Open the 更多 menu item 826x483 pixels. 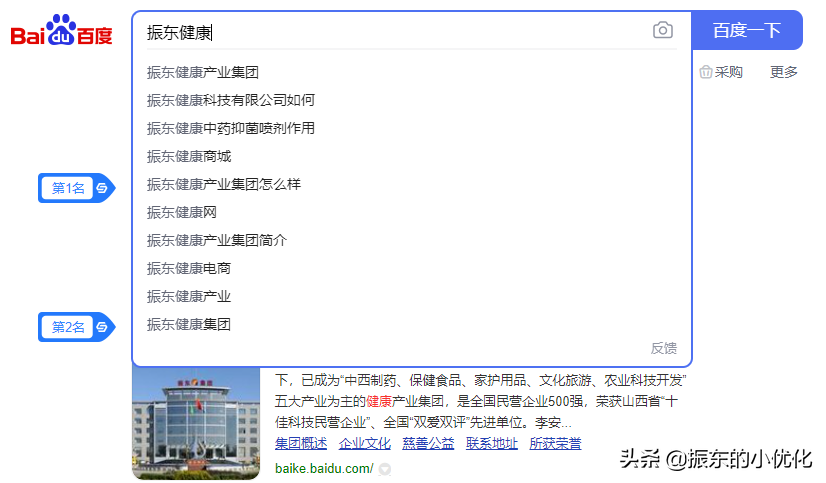click(x=784, y=72)
